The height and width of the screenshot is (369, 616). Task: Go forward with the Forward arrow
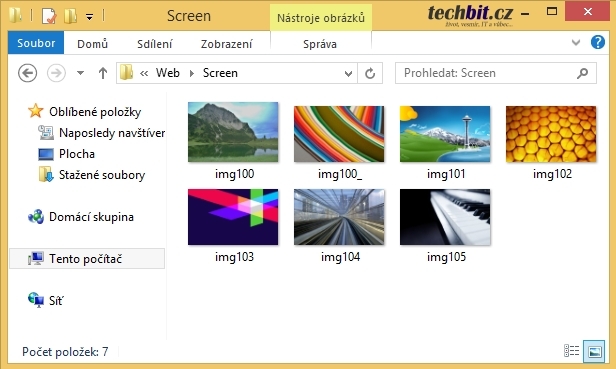coord(56,73)
